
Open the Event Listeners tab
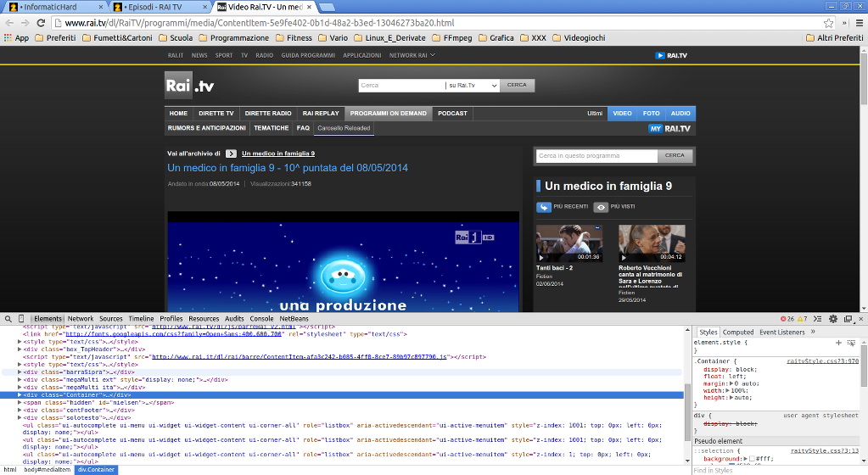click(781, 332)
